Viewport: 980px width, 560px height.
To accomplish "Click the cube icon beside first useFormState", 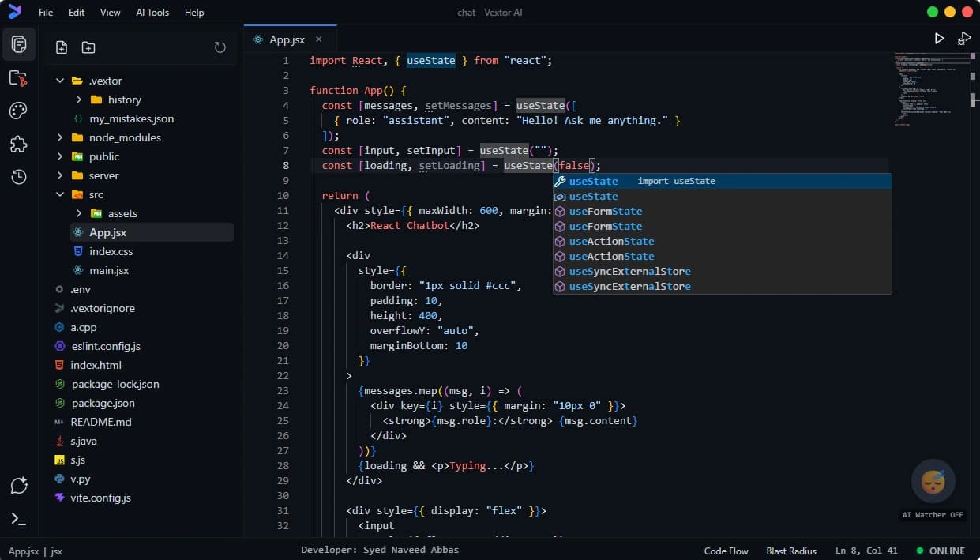I will pyautogui.click(x=560, y=211).
